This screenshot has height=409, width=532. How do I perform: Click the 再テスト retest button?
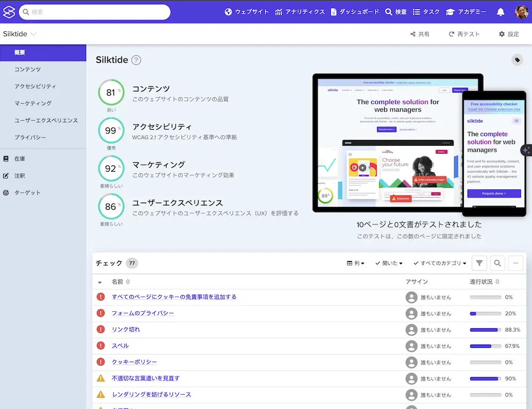(x=464, y=34)
